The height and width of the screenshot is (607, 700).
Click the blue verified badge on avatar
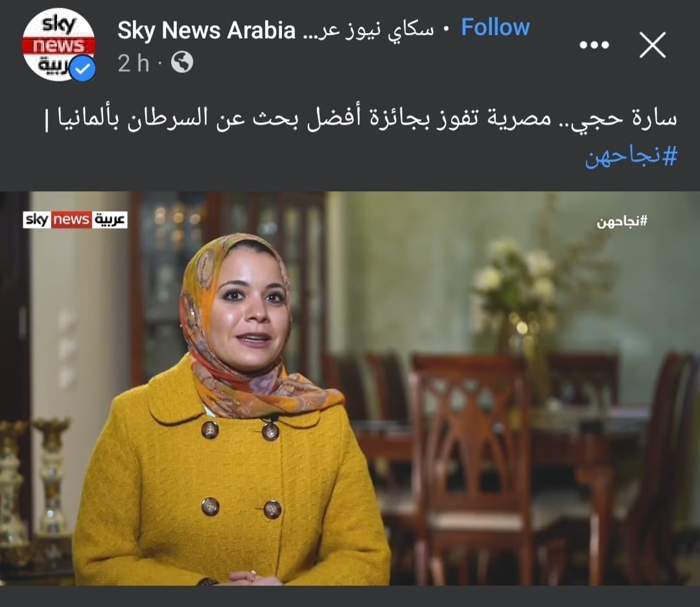(83, 68)
